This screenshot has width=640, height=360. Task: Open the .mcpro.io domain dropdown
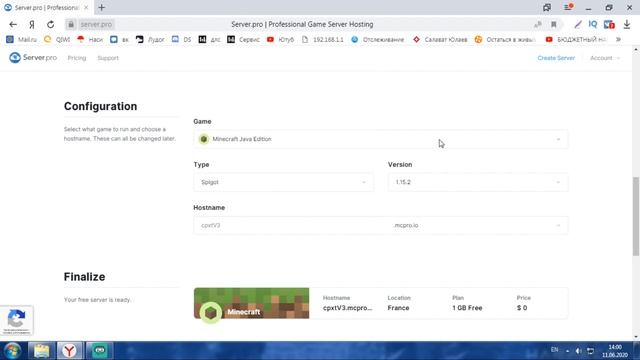coord(478,225)
